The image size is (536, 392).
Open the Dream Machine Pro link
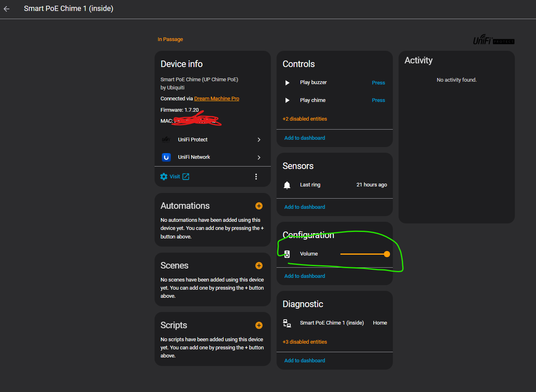click(216, 99)
